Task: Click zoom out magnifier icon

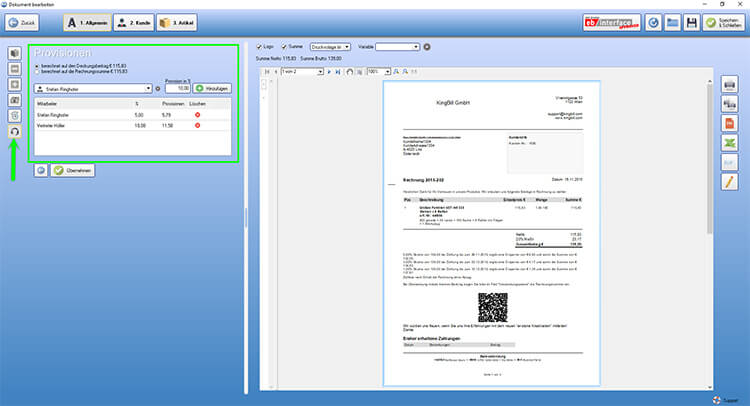Action: pos(405,71)
